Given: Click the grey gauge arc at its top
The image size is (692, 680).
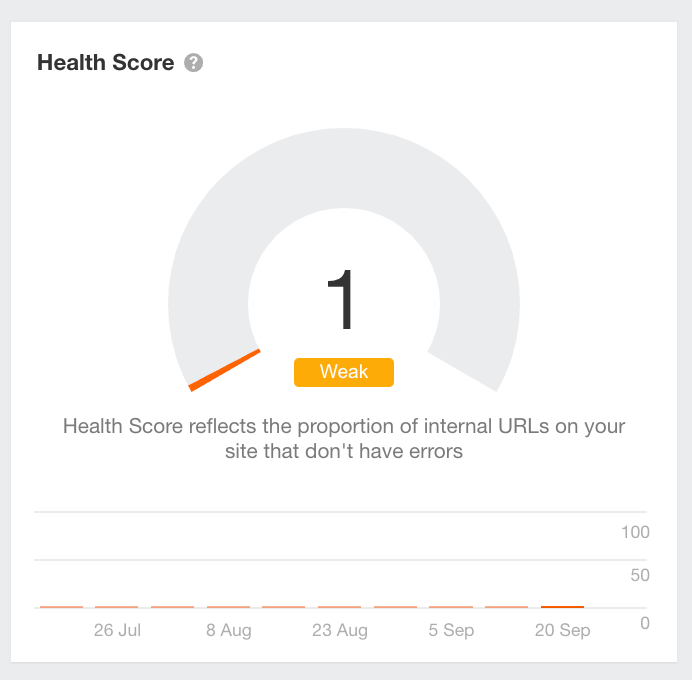Looking at the screenshot, I should tap(344, 168).
